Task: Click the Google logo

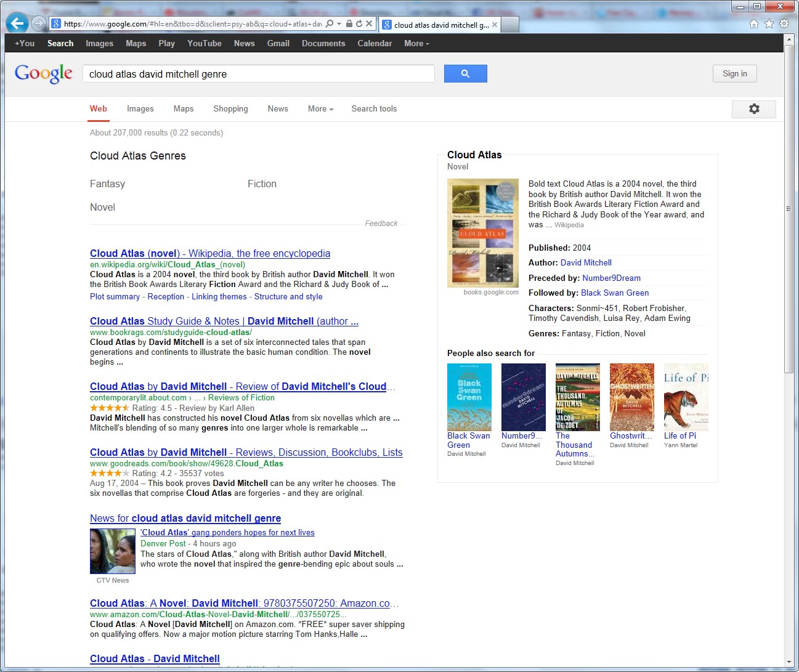Action: coord(44,74)
